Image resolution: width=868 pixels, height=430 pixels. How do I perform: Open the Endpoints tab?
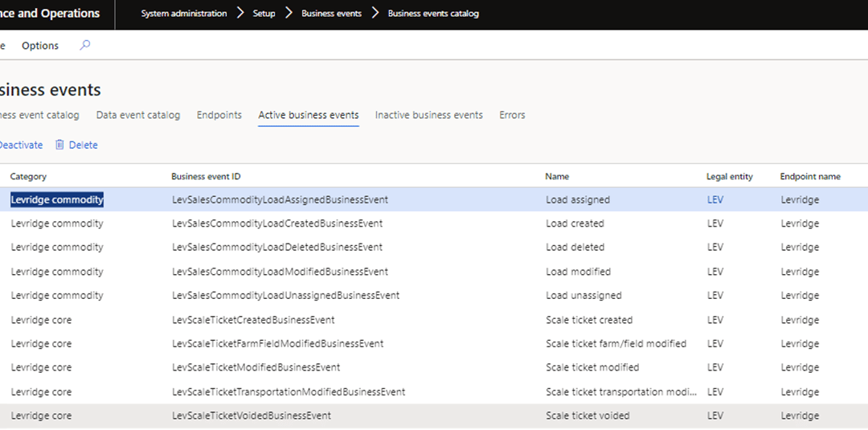(219, 115)
